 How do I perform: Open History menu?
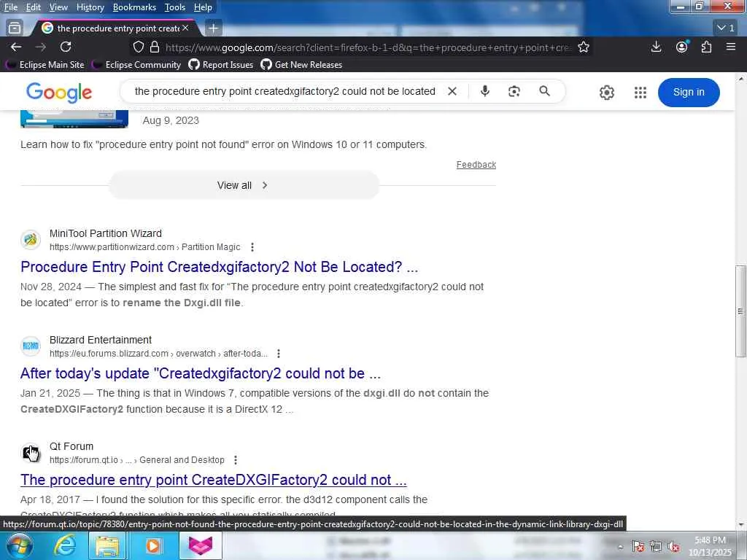pyautogui.click(x=90, y=7)
